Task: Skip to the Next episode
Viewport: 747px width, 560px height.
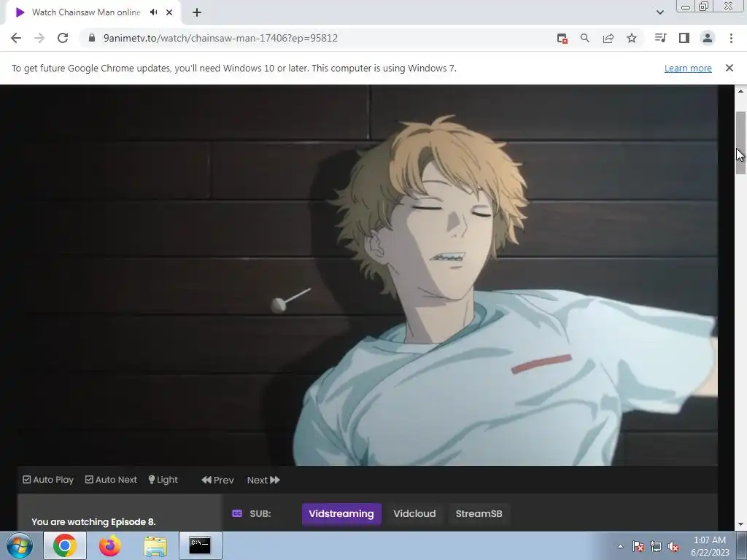Action: [263, 480]
